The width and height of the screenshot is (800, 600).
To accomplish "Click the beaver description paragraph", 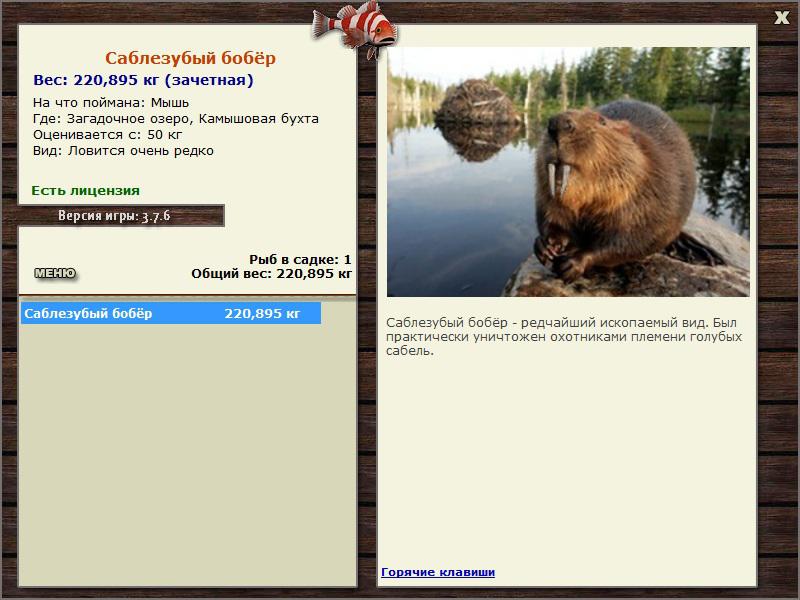I will point(564,337).
